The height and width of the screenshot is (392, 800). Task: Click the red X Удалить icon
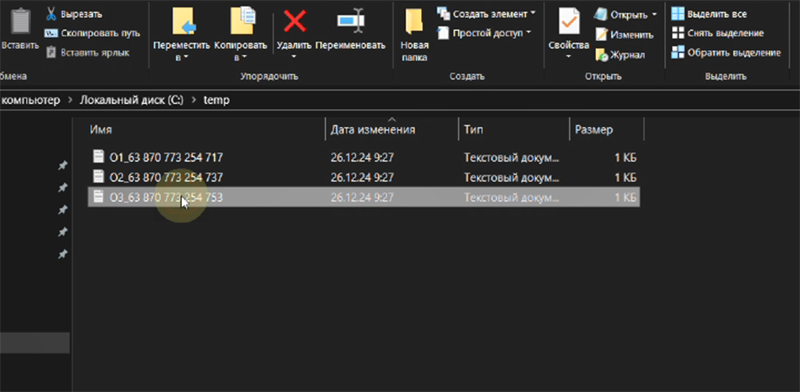(294, 21)
